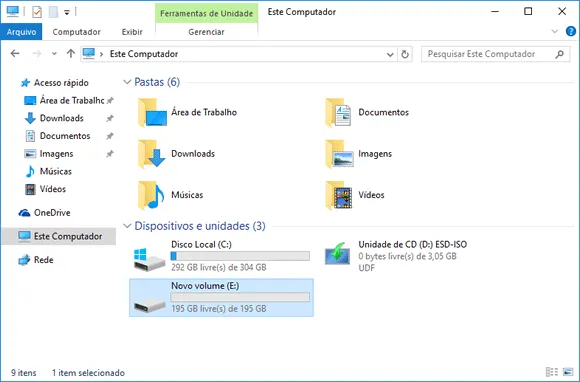Click the address bar computer icon

pos(89,54)
